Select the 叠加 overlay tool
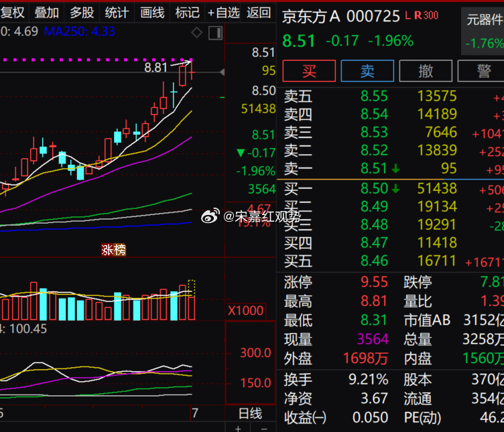The image size is (504, 432). coord(47,13)
